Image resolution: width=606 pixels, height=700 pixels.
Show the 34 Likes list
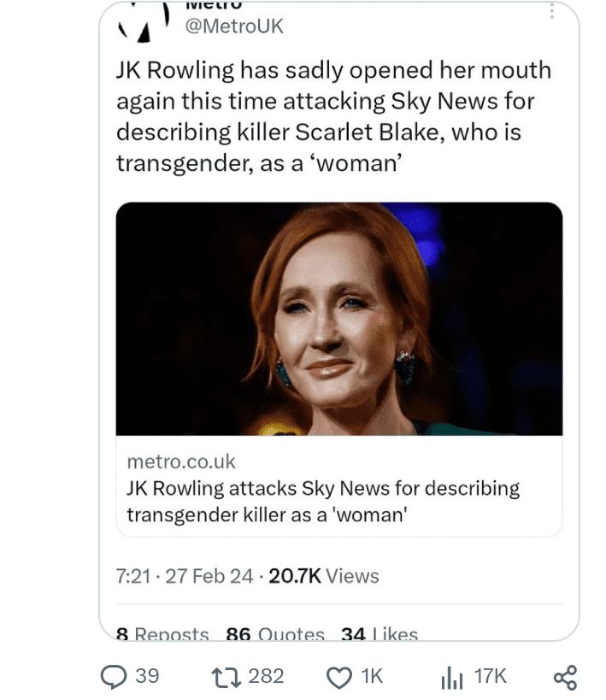[379, 633]
